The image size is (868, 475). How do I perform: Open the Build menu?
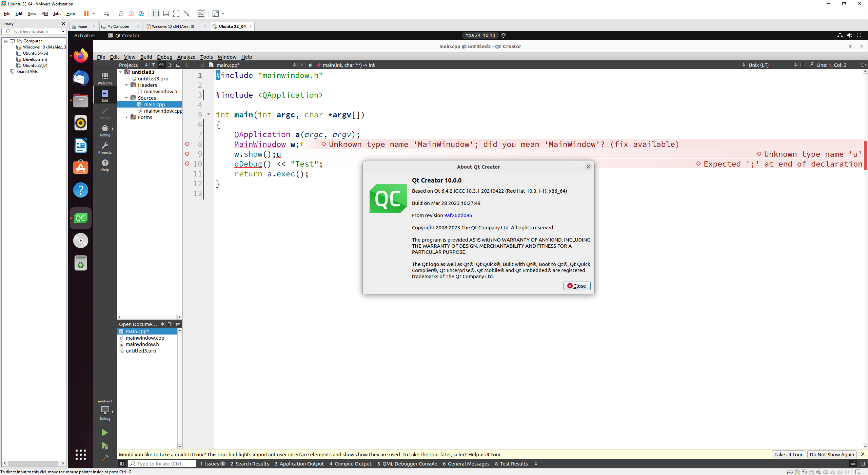(x=146, y=57)
